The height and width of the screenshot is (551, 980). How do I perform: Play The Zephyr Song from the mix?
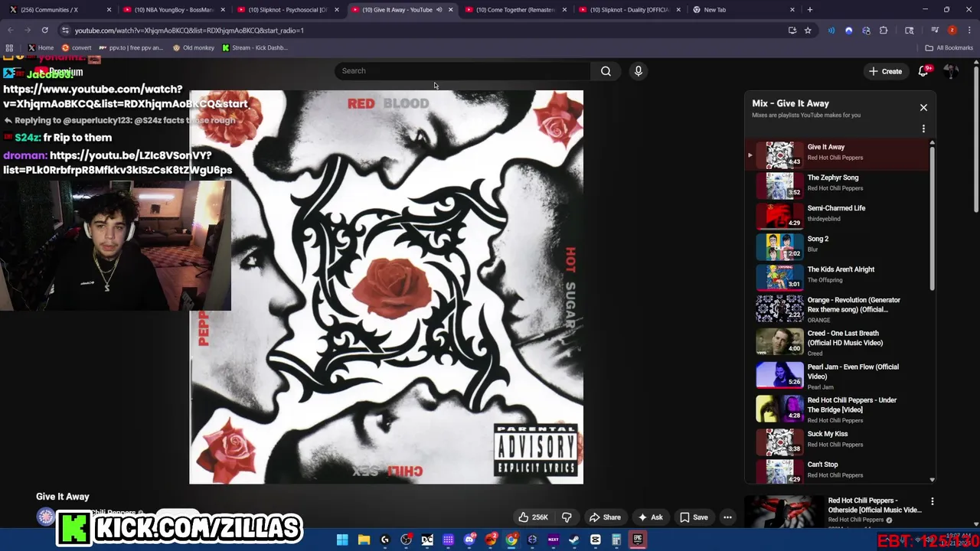tap(838, 184)
